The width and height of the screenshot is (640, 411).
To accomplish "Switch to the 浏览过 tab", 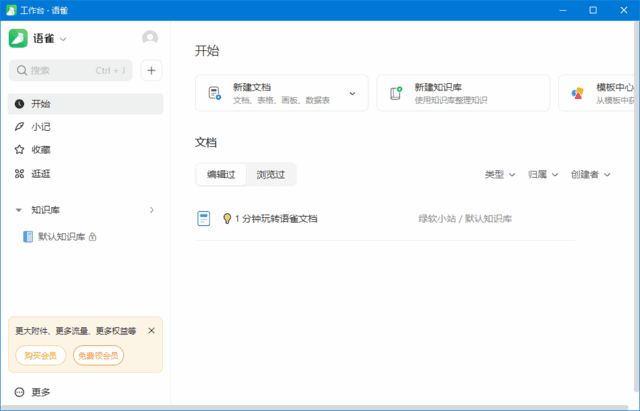I will (x=271, y=175).
